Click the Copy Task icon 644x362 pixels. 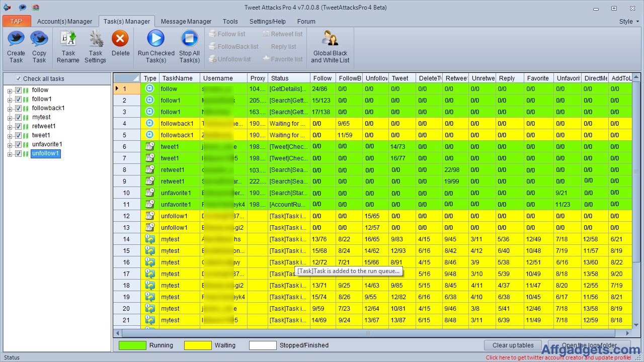pyautogui.click(x=39, y=39)
